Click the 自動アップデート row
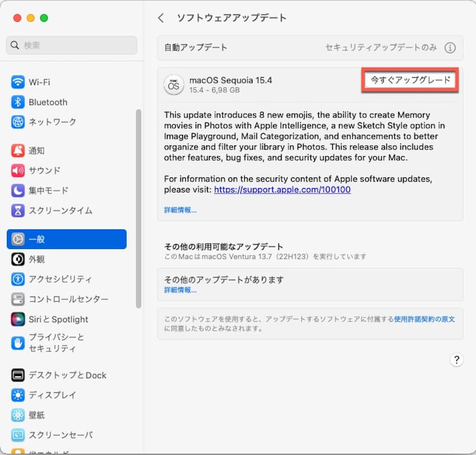 coord(310,48)
